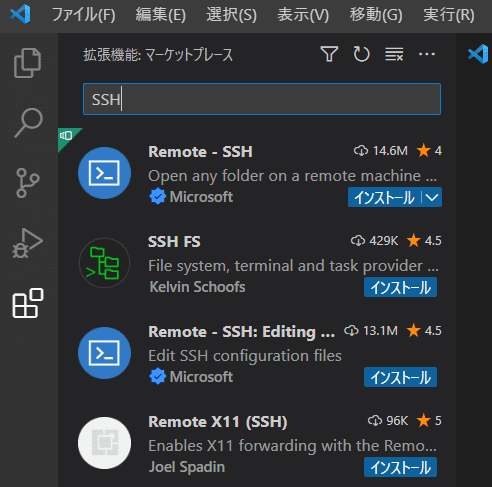The height and width of the screenshot is (487, 492).
Task: Open the 実行(R) menu
Action: coord(449,15)
